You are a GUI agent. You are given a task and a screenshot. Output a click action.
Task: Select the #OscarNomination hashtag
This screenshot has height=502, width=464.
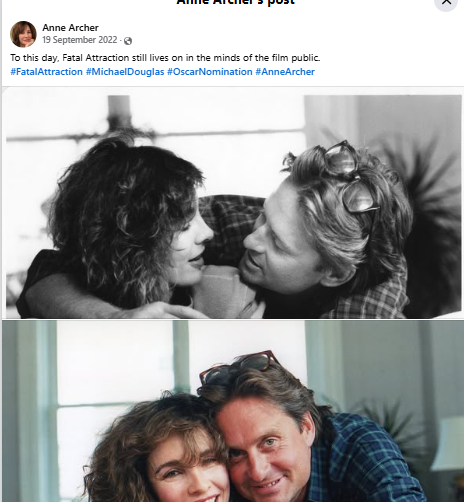210,72
